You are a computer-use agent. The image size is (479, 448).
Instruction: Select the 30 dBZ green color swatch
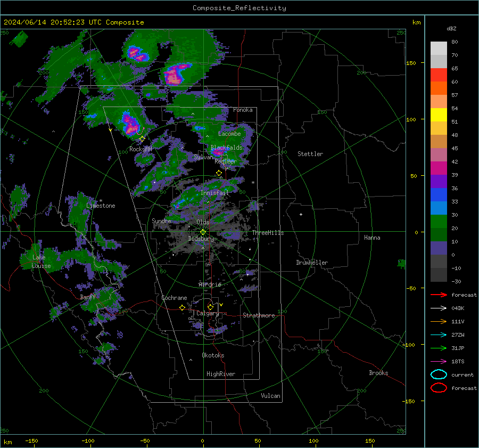click(439, 221)
